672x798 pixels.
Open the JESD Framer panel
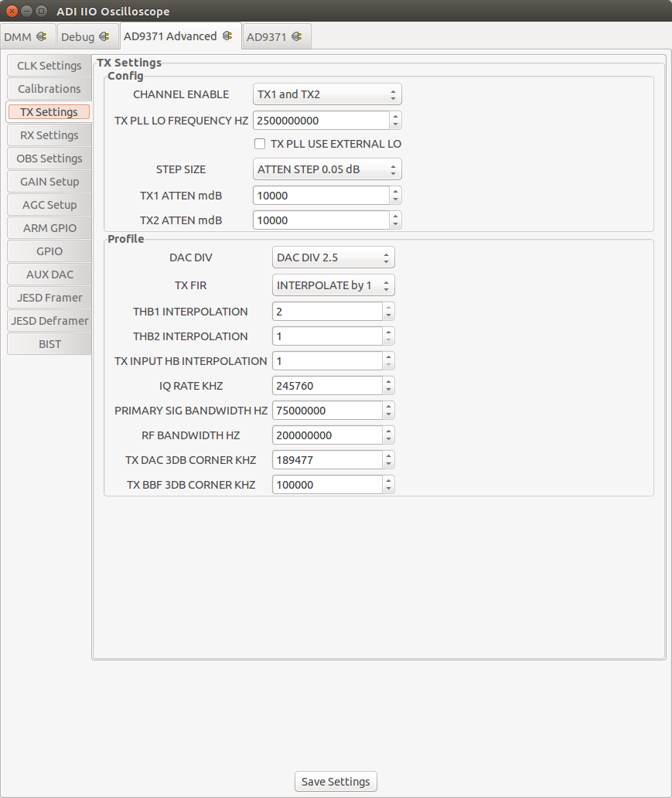[x=49, y=297]
